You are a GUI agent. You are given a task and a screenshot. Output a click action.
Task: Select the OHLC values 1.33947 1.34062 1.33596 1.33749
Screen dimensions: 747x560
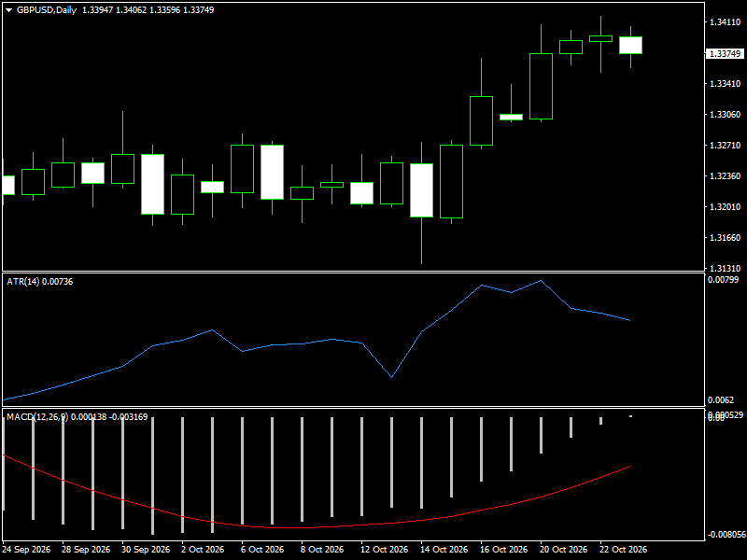point(148,10)
